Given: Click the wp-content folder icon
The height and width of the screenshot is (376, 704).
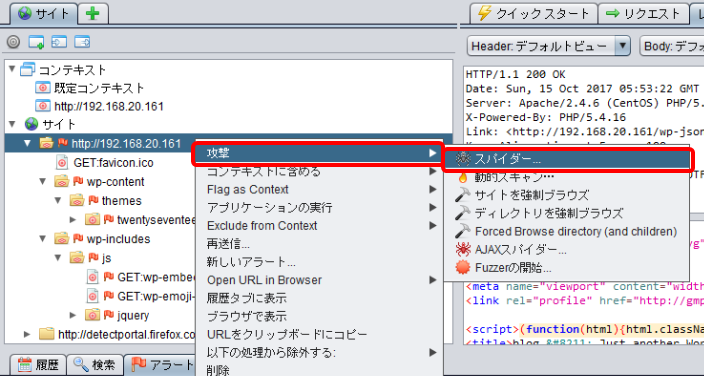Looking at the screenshot, I should pyautogui.click(x=61, y=181).
